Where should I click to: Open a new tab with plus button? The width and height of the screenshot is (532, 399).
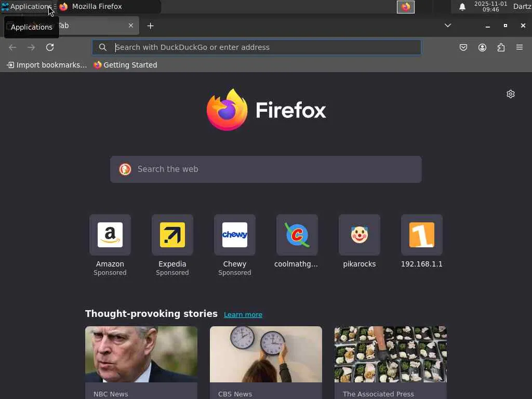(150, 26)
